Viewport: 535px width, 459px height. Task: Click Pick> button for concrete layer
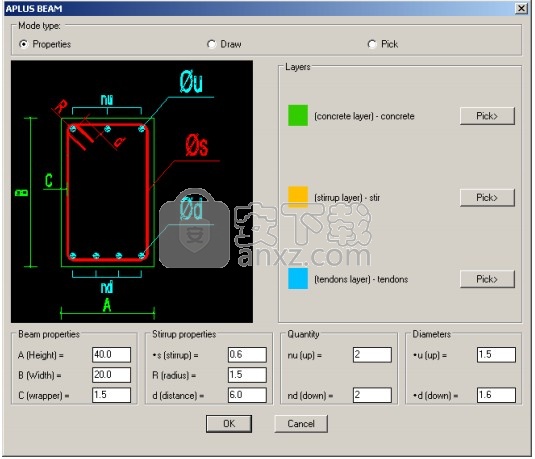487,116
